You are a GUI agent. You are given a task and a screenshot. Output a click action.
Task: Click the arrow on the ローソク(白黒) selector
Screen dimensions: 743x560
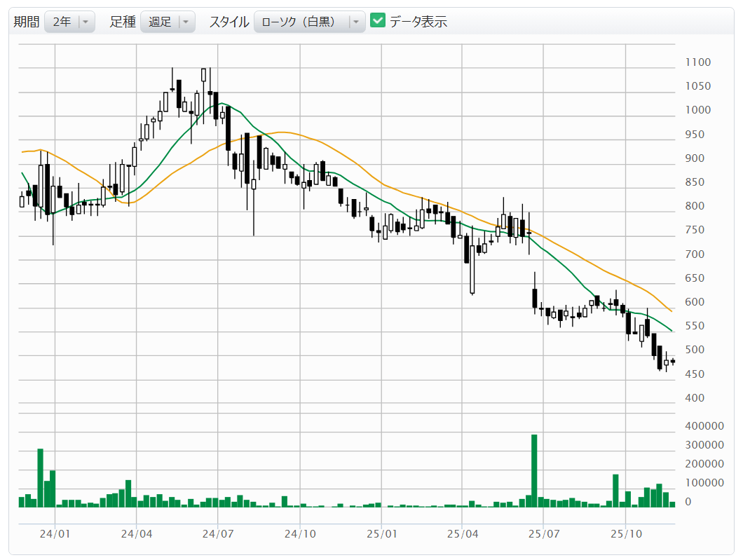[x=357, y=22]
